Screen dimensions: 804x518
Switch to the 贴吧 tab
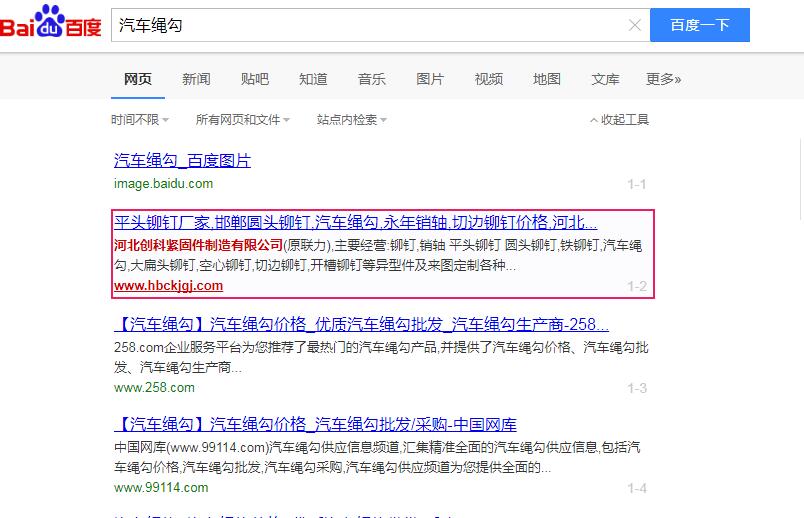[255, 79]
